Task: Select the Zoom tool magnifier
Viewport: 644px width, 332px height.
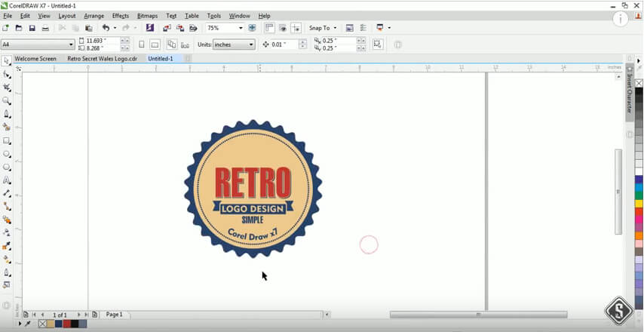Action: (x=7, y=100)
